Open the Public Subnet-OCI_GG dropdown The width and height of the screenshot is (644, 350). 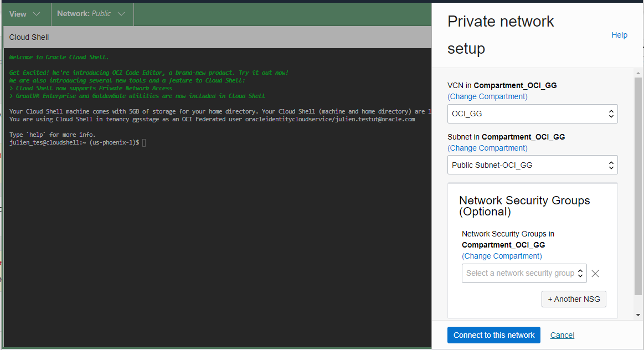532,164
